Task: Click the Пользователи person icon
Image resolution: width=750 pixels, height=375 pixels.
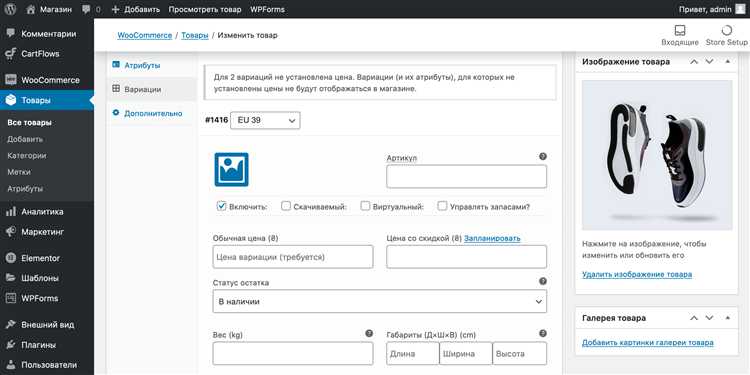Action: click(11, 365)
